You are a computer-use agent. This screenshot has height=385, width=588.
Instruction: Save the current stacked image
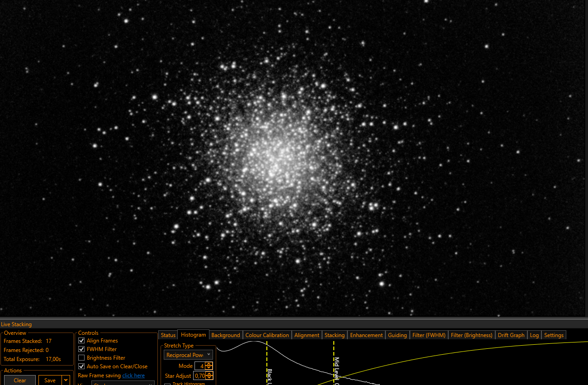pos(50,380)
